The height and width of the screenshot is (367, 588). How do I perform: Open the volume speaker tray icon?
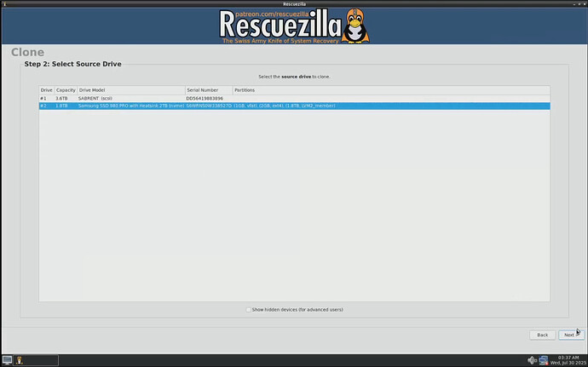pyautogui.click(x=532, y=360)
